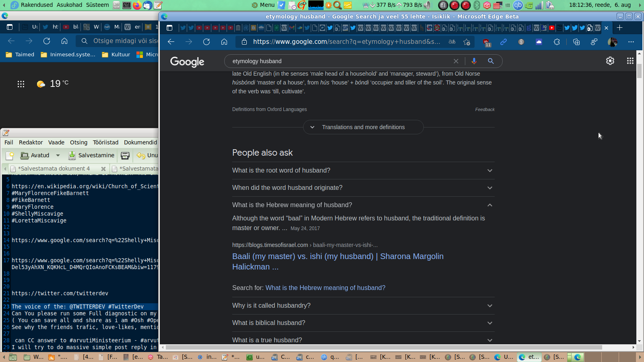Clear the Google search box with X
The image size is (644, 362).
click(456, 61)
